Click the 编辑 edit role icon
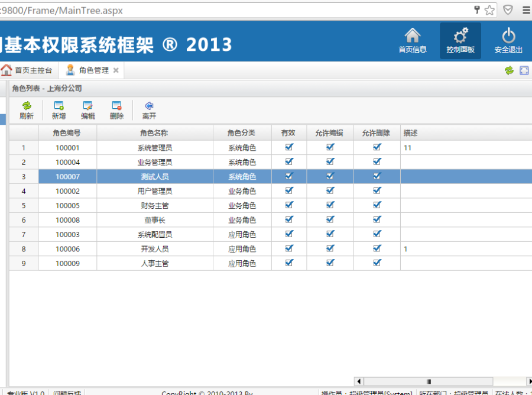Viewport: 532px width, 395px height. point(88,106)
